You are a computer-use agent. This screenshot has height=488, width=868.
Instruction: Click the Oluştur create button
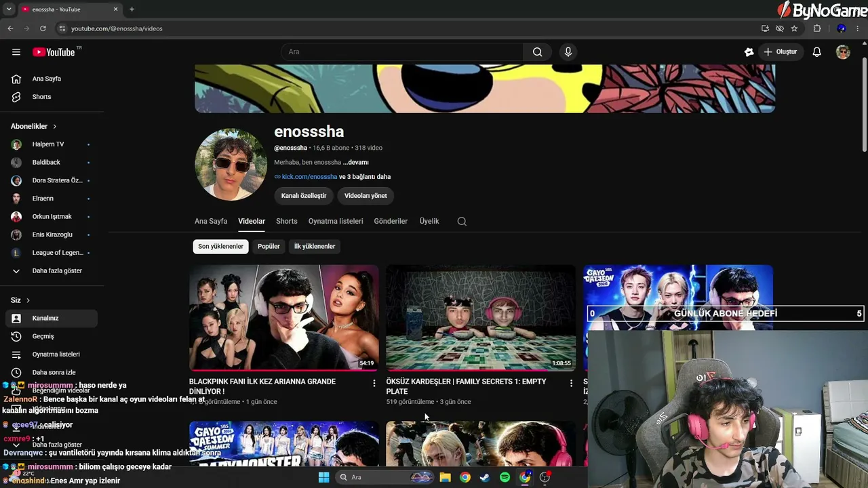781,52
